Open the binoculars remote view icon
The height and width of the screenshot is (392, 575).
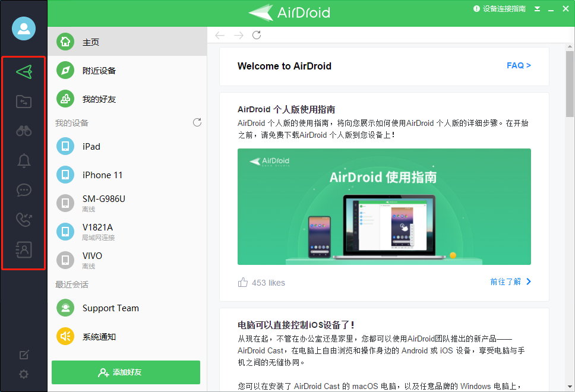click(24, 131)
